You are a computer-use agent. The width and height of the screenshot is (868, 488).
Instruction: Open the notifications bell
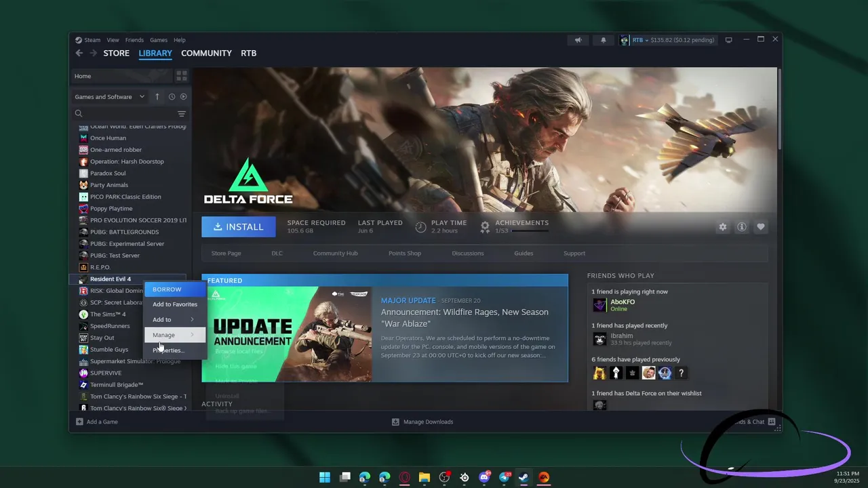pyautogui.click(x=604, y=40)
